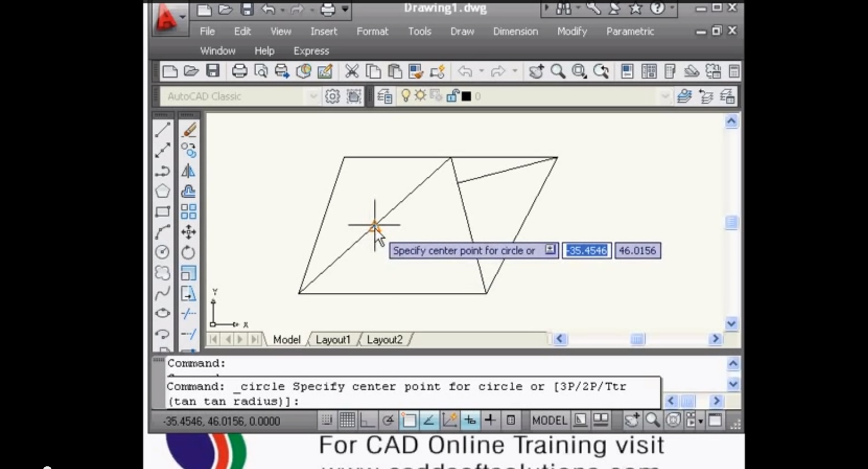The image size is (868, 469).
Task: Toggle Grid Display in status bar
Action: (x=347, y=420)
